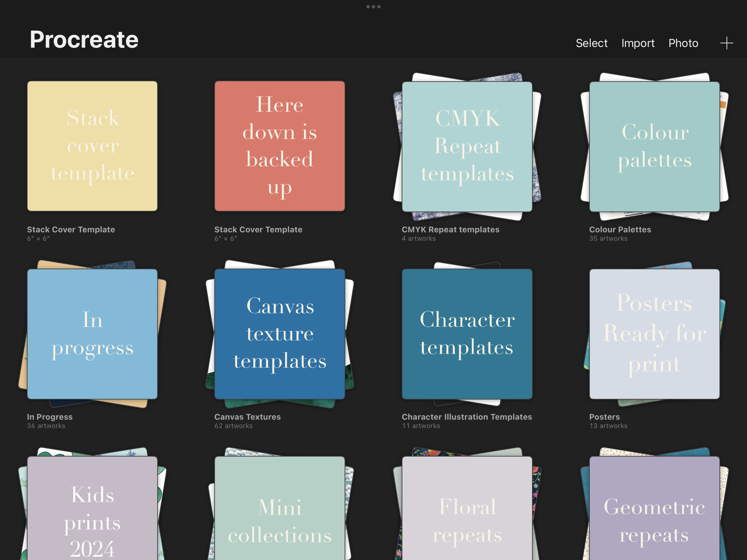The height and width of the screenshot is (560, 747).
Task: Click the '36 artworks' count text
Action: click(x=46, y=426)
